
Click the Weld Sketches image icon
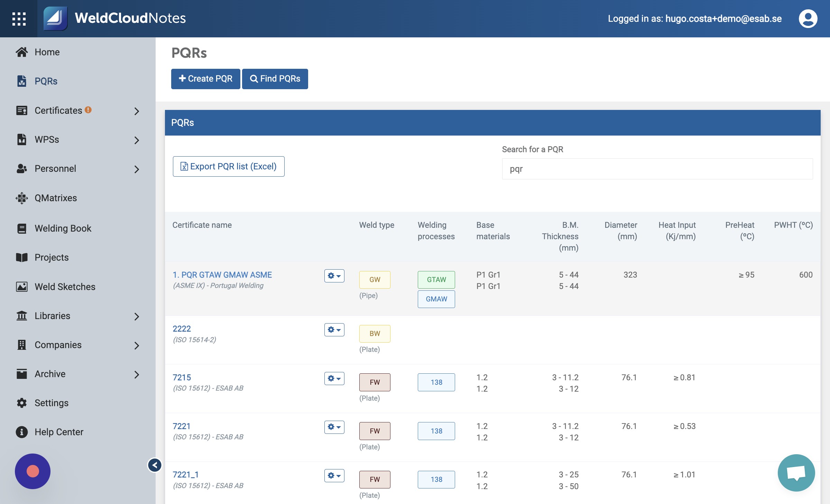pos(22,287)
